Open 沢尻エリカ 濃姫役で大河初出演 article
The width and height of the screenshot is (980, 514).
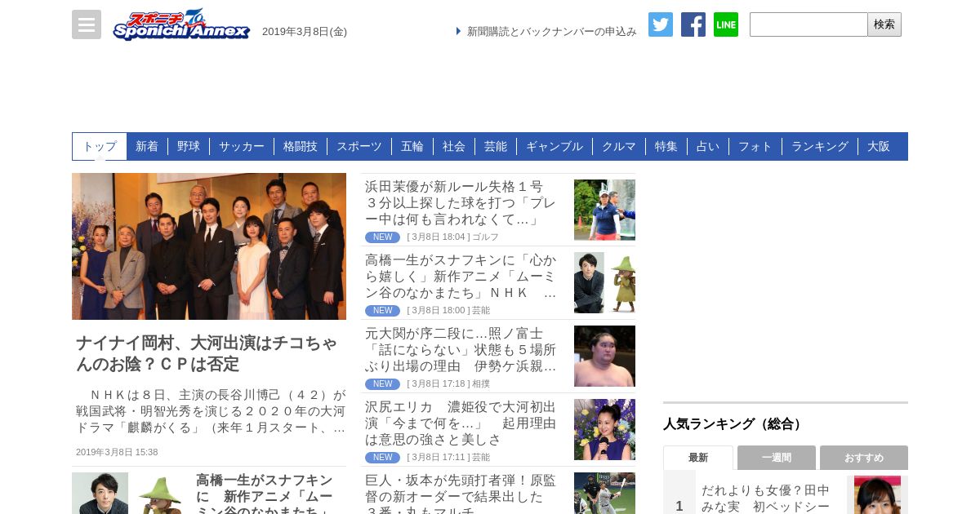[x=461, y=423]
